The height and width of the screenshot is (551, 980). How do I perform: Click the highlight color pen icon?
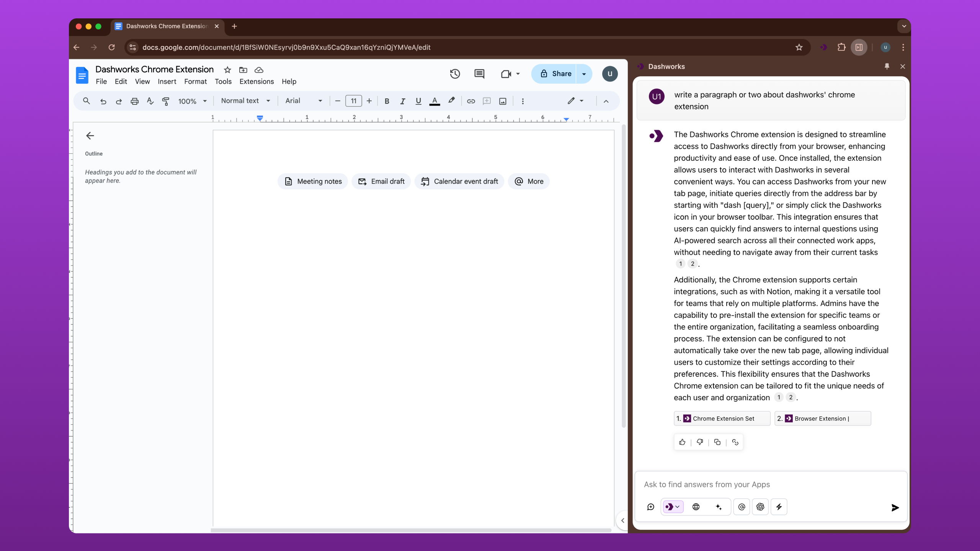(451, 101)
